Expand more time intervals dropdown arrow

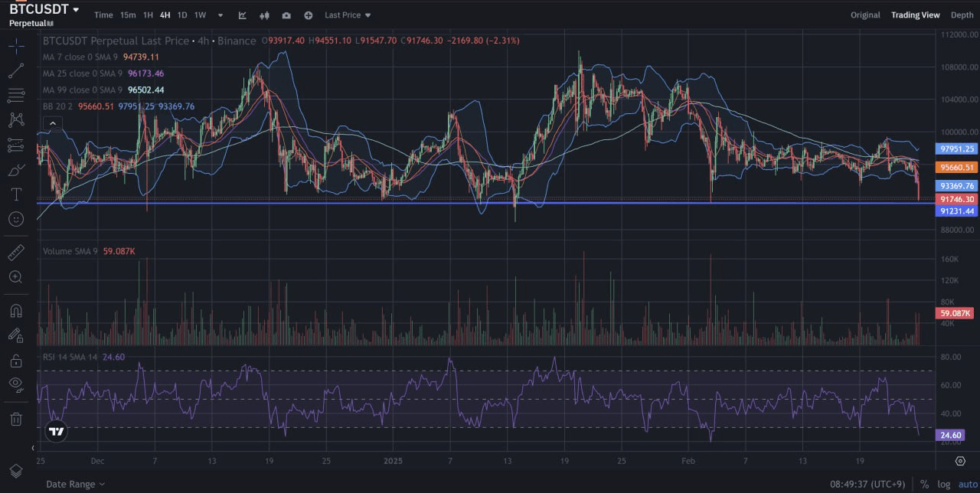click(220, 15)
